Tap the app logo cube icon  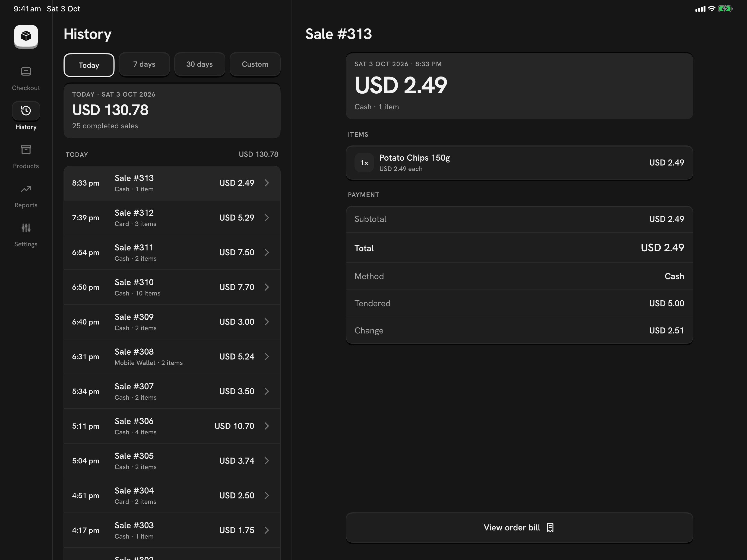click(x=26, y=36)
